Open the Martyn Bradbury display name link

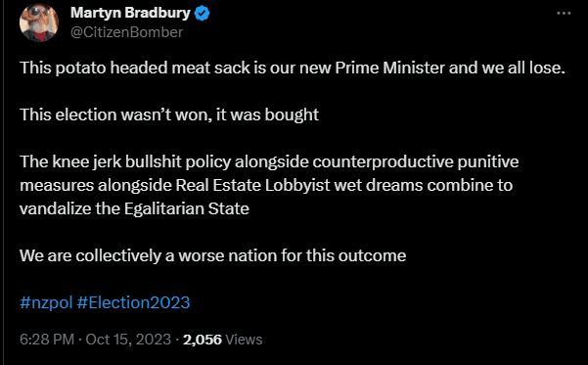coord(130,13)
